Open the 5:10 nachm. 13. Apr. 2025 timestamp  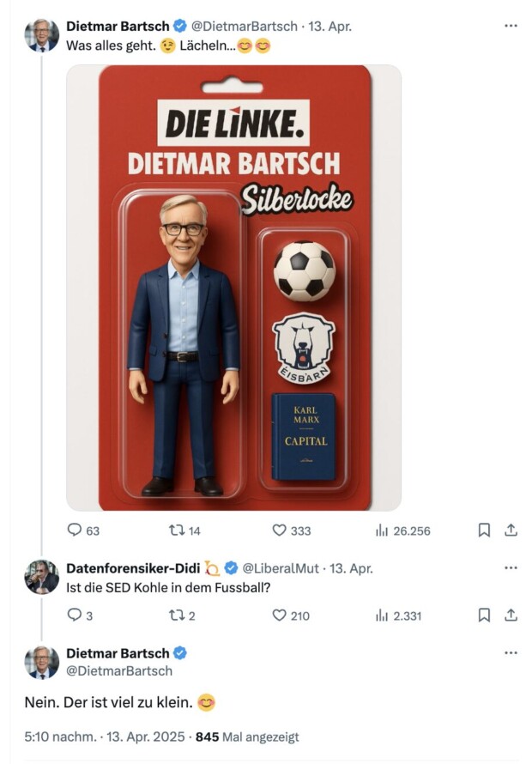(x=105, y=737)
